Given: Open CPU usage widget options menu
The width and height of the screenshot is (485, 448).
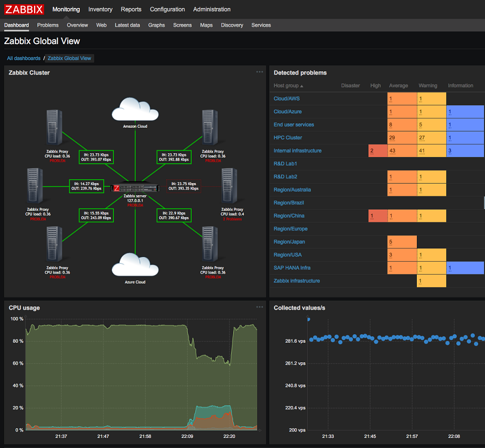Looking at the screenshot, I should coord(259,307).
